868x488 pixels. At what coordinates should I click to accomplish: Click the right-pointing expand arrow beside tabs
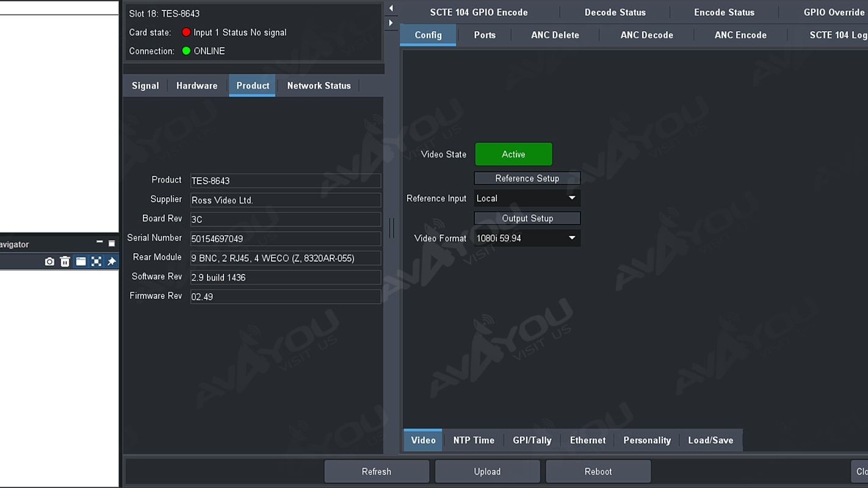click(x=391, y=23)
